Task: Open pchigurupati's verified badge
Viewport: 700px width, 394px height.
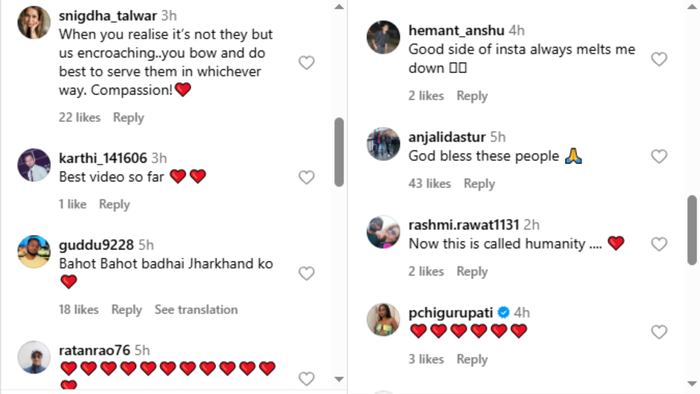Action: coord(504,313)
